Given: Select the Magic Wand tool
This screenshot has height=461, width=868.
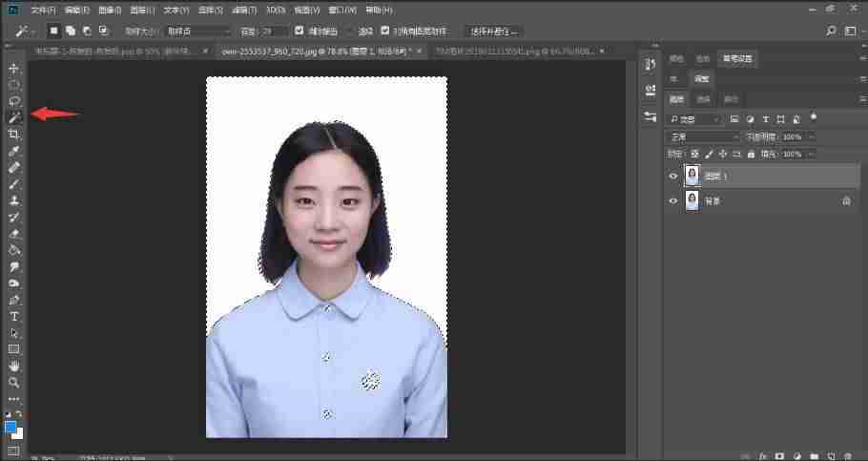Looking at the screenshot, I should pyautogui.click(x=14, y=117).
